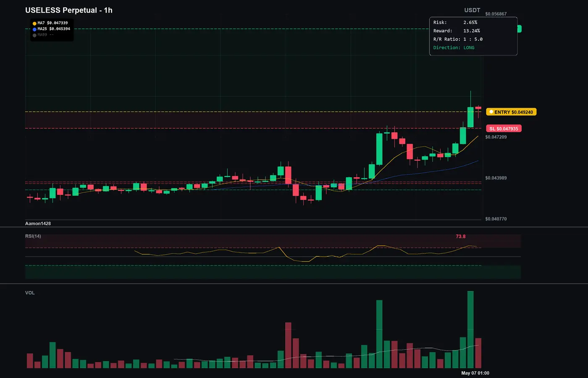Click the May 07 01:00 time label
The image size is (588, 378).
pyautogui.click(x=475, y=373)
